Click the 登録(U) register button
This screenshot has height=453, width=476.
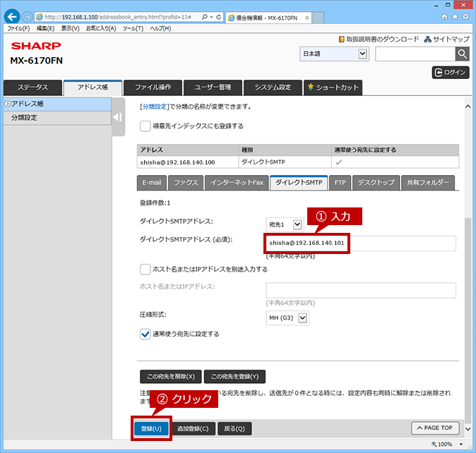(x=151, y=428)
